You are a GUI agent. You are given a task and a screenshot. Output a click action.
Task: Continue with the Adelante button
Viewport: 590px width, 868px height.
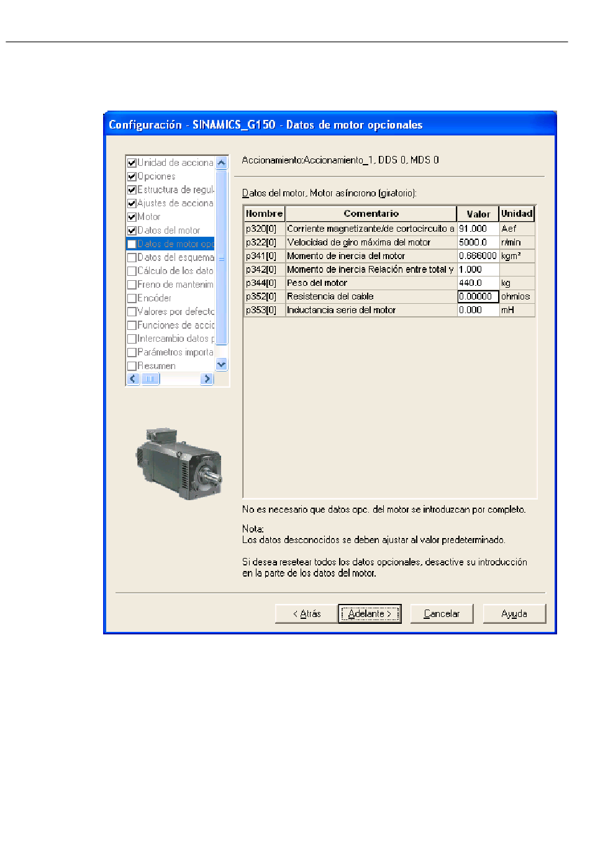tap(370, 614)
